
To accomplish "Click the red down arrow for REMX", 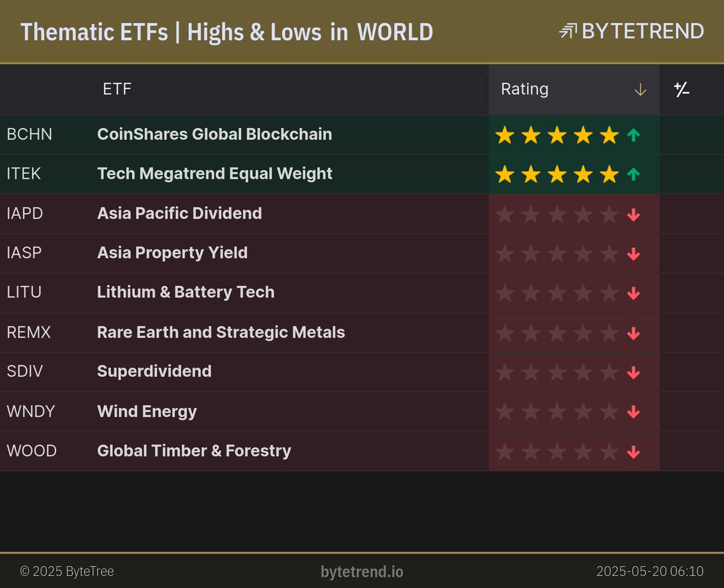I will click(633, 333).
